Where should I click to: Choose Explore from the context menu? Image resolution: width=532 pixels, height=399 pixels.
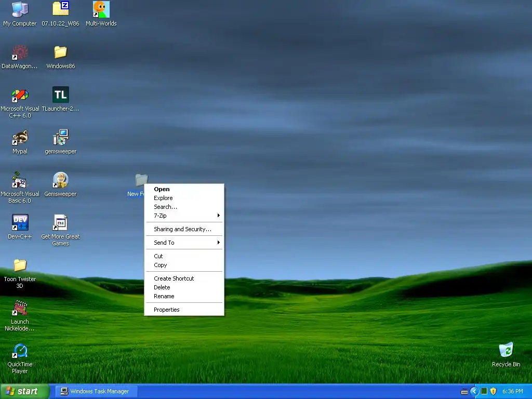coord(184,198)
